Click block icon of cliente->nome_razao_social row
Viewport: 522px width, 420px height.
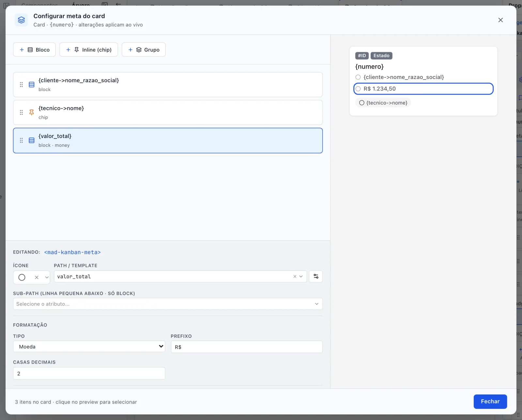(x=32, y=85)
